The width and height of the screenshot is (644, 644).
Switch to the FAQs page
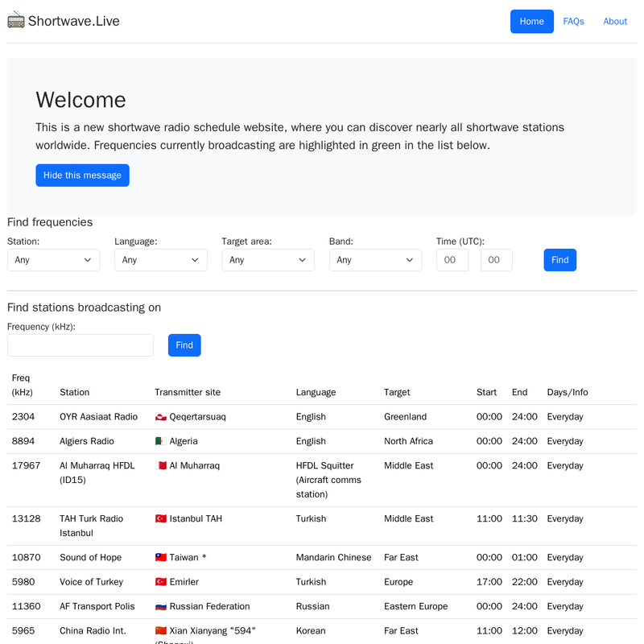coord(574,21)
